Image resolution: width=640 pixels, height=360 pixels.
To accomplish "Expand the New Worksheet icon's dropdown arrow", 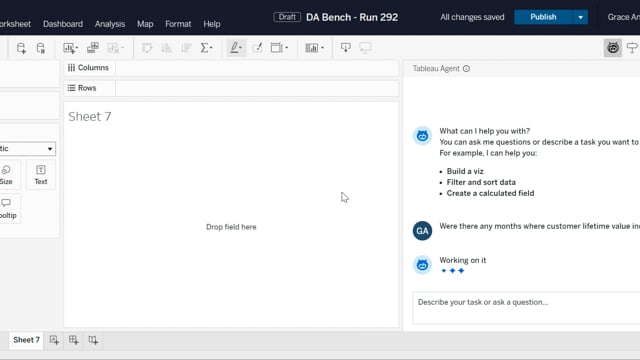I will click(77, 48).
